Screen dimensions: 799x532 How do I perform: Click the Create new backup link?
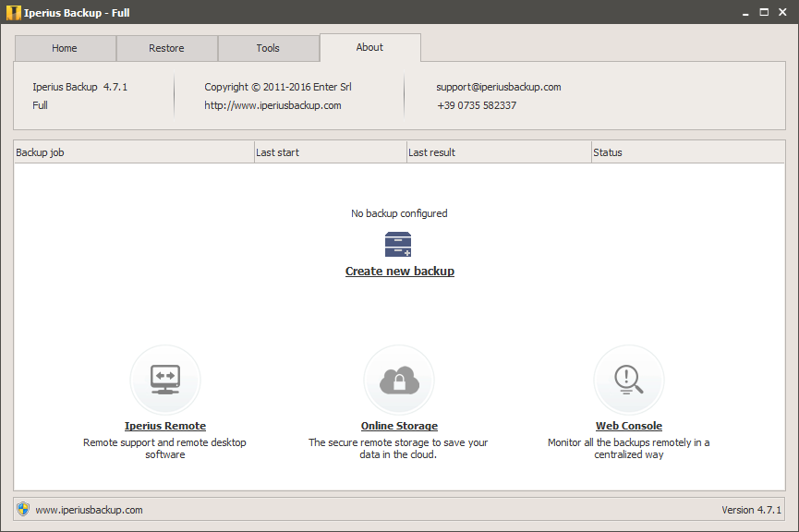pos(400,272)
